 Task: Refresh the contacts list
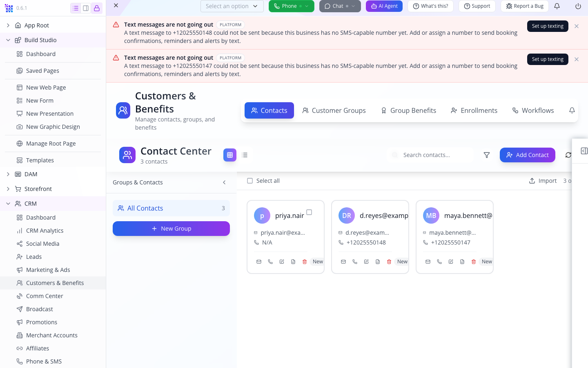(x=568, y=155)
